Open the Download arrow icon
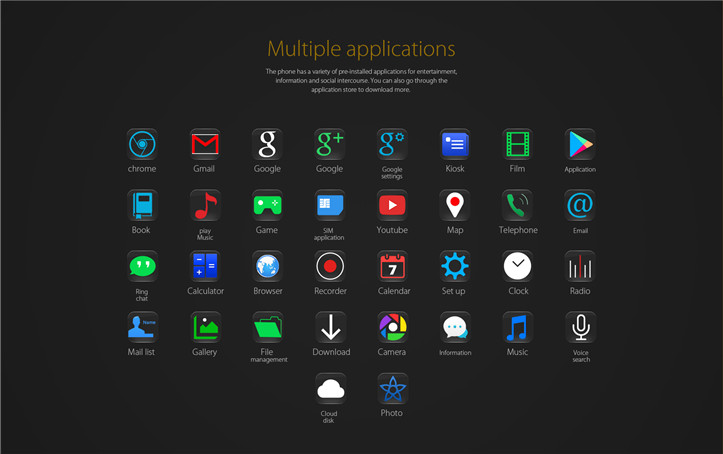 pyautogui.click(x=330, y=327)
